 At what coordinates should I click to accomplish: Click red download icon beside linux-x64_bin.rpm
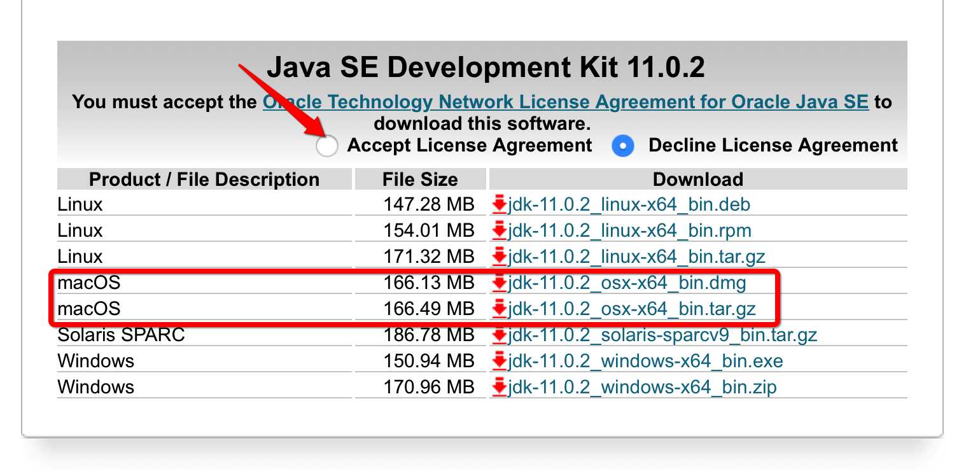[500, 230]
